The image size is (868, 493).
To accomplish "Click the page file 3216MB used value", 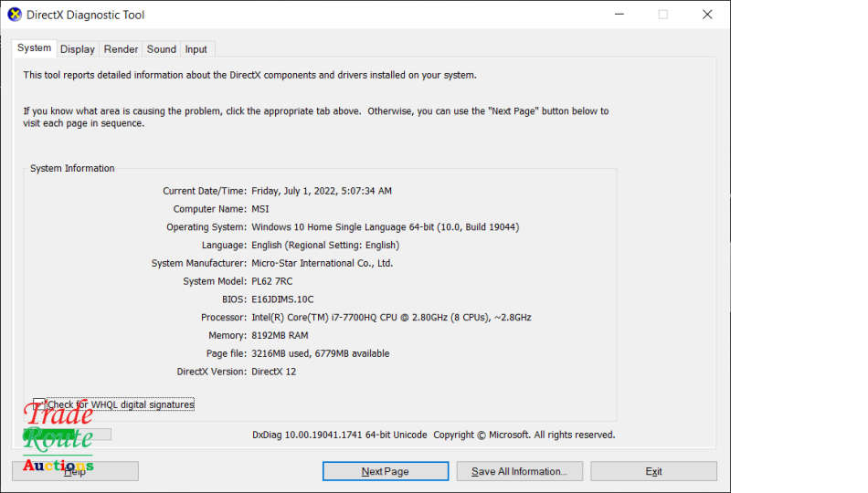I will (x=320, y=353).
